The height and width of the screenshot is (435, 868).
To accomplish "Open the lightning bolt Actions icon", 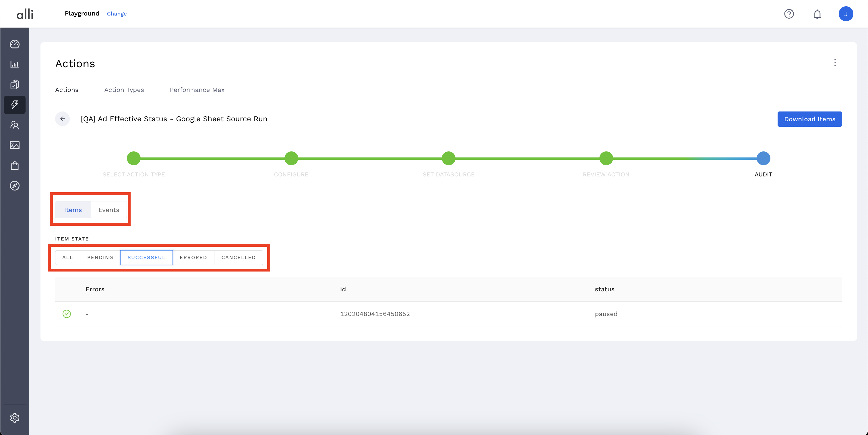I will pyautogui.click(x=14, y=105).
